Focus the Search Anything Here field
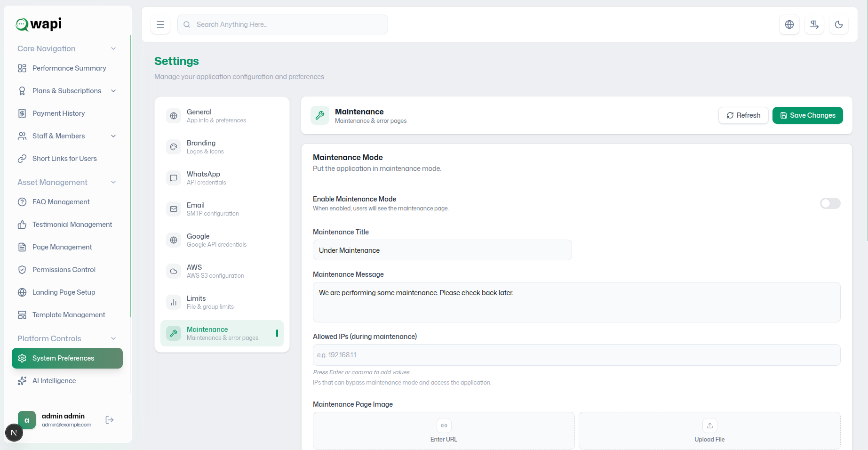This screenshot has height=450, width=868. 283,24
